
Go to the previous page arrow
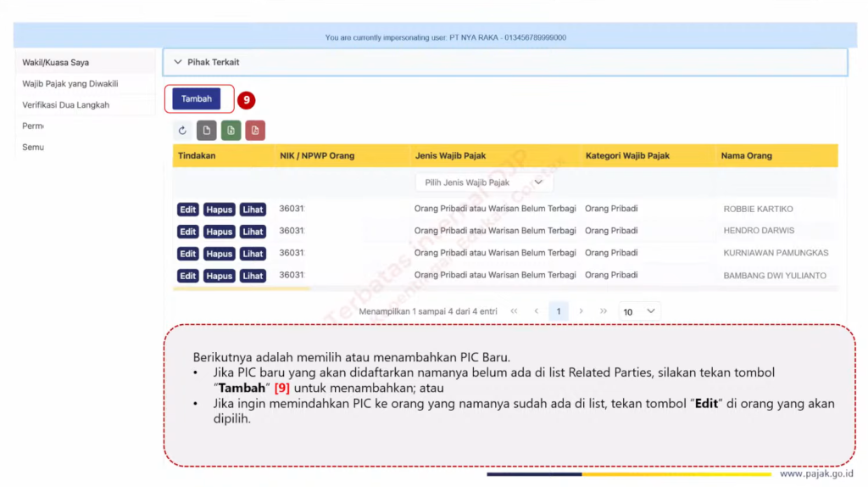536,311
